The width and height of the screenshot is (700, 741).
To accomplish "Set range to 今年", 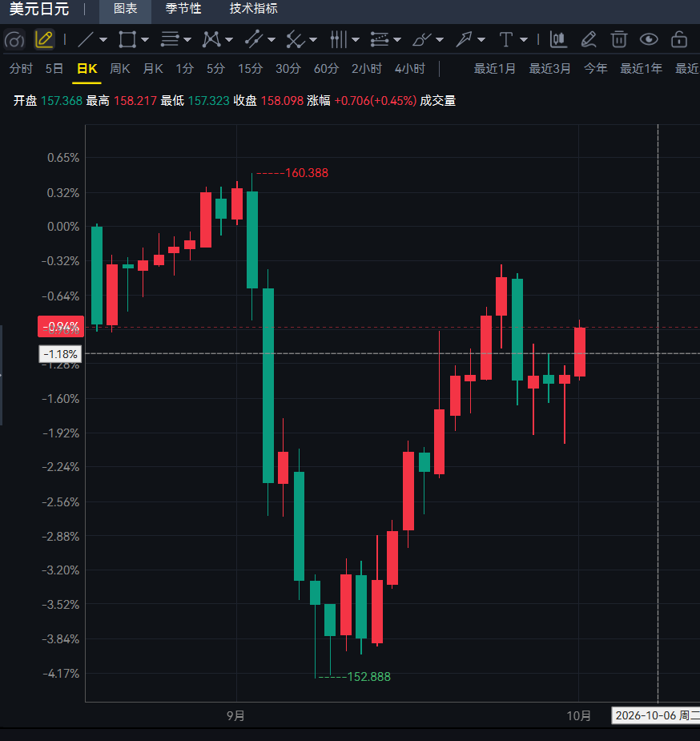I will [596, 69].
